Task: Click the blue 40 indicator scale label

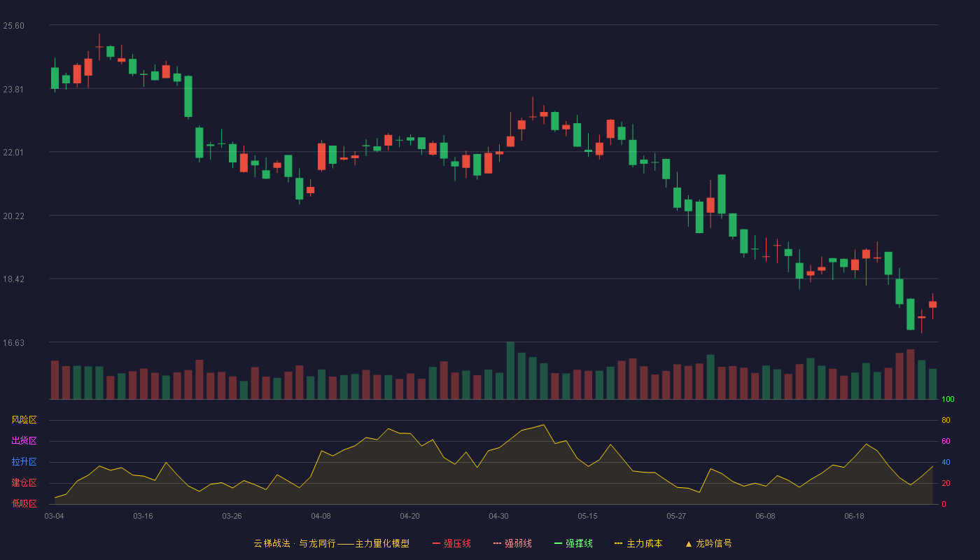Action: tap(946, 463)
